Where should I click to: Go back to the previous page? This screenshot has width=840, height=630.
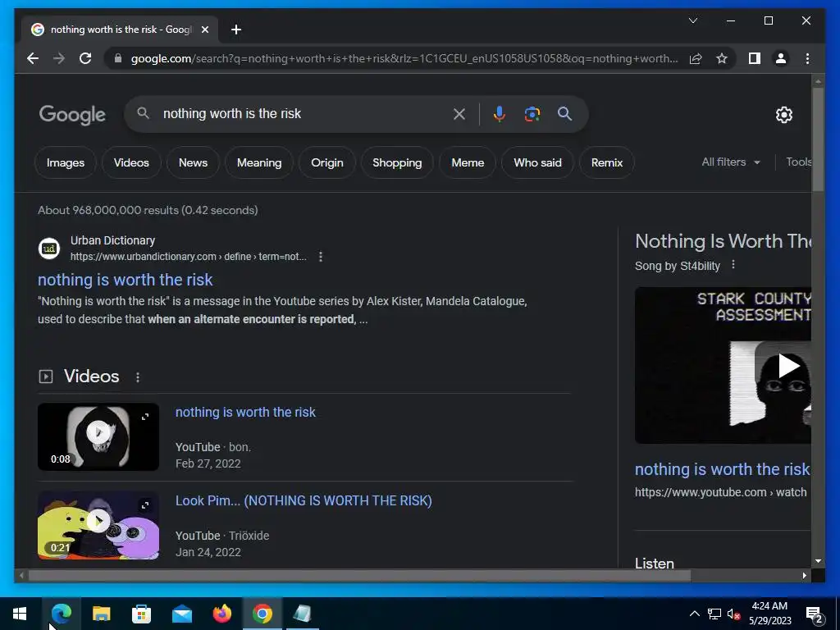coord(33,58)
